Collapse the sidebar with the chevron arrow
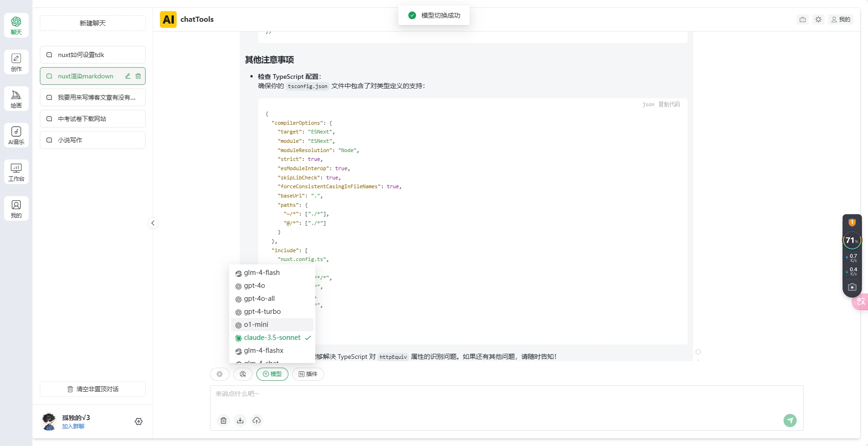Screen dimensions: 868x446 153,223
